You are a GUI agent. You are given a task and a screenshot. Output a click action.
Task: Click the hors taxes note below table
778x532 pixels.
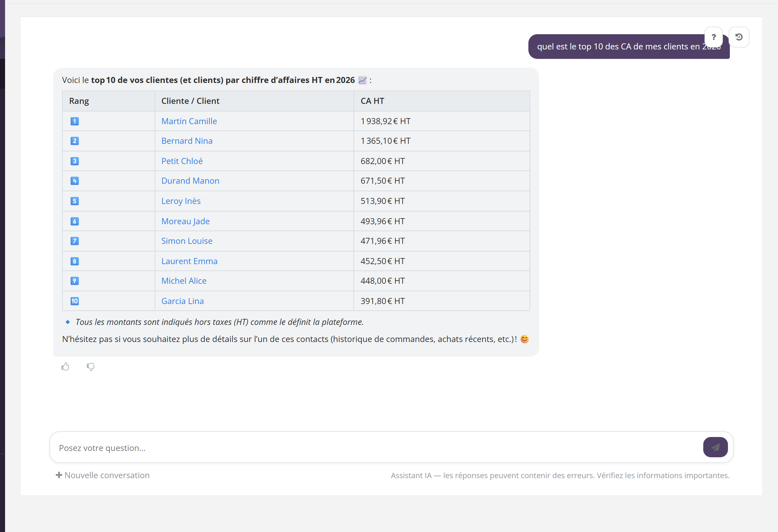[x=220, y=322]
